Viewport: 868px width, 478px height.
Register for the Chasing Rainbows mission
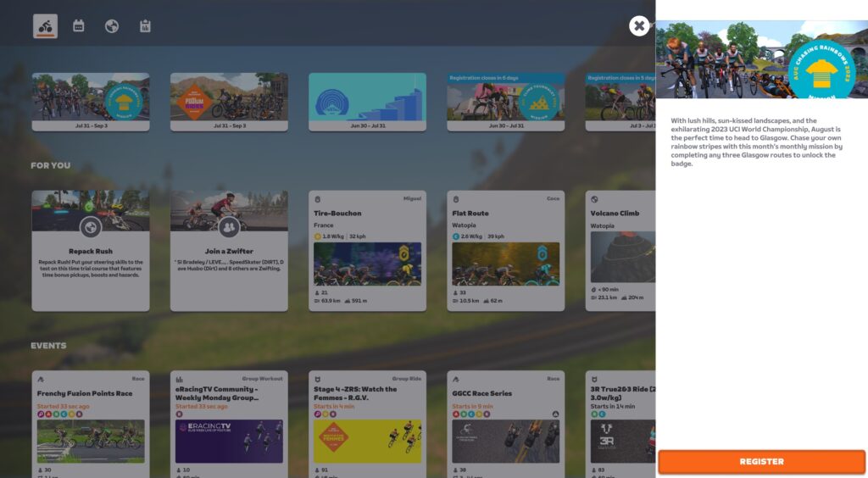click(x=761, y=461)
